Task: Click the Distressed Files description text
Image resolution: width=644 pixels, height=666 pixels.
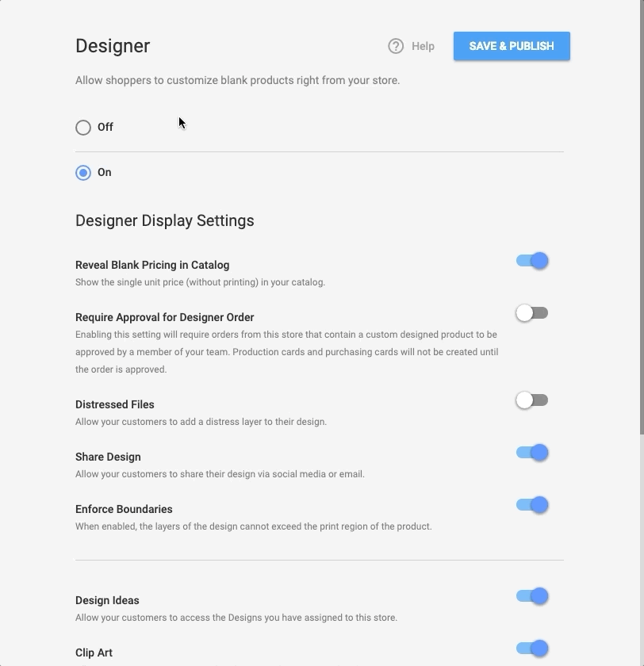Action: 201,422
